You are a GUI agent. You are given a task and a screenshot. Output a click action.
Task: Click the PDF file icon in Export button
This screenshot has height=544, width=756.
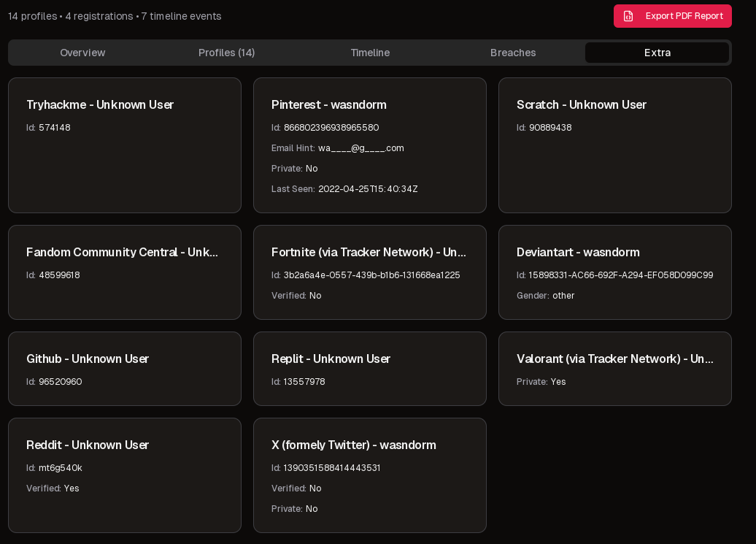[628, 16]
